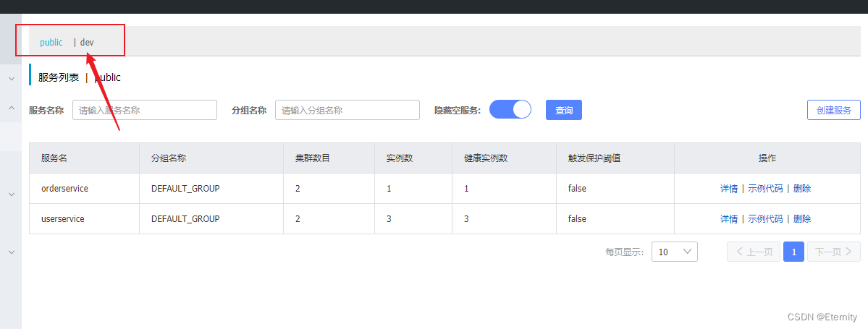Focus the 分组名称 search input

(x=347, y=110)
